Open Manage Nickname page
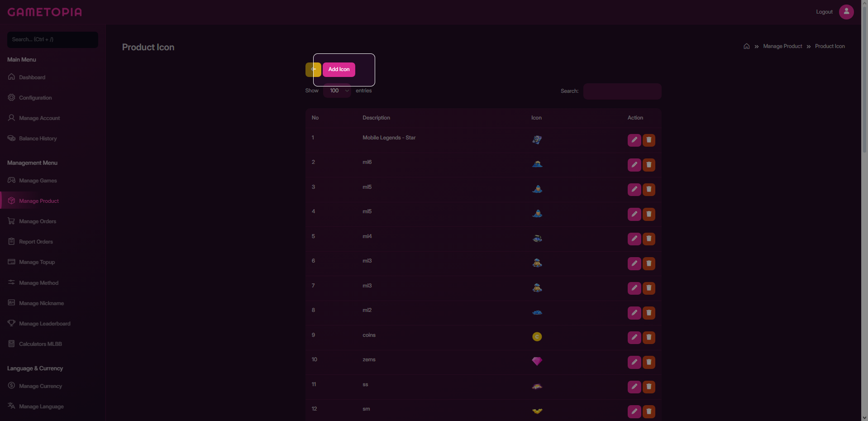868x421 pixels. 41,303
